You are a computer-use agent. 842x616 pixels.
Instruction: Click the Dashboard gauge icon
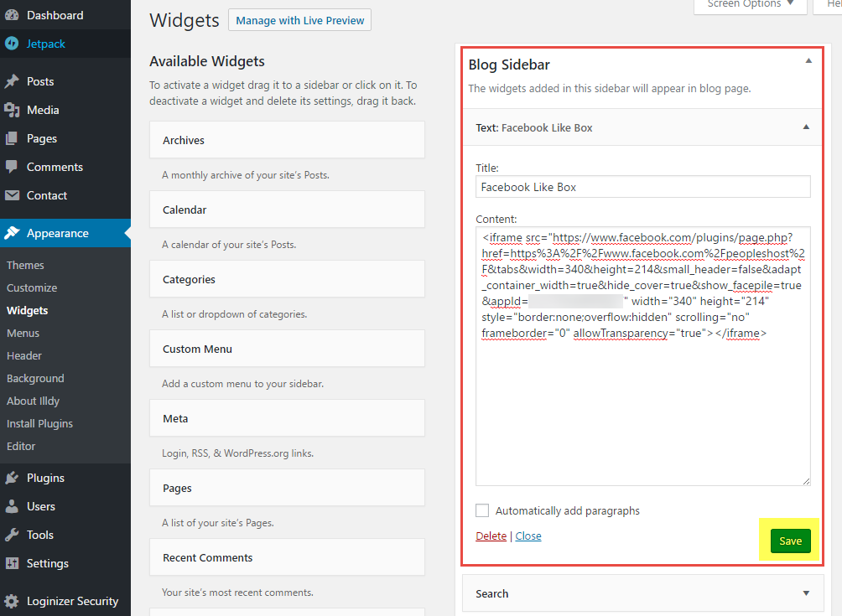click(12, 15)
